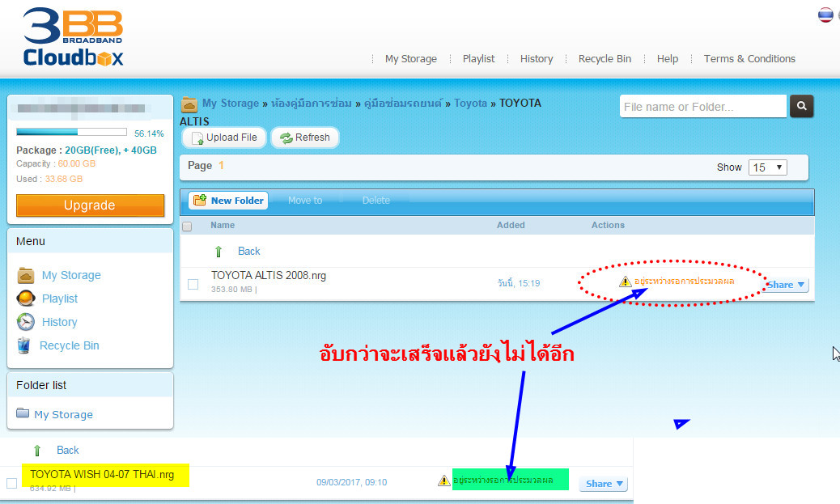This screenshot has height=504, width=840.
Task: Click the 20GB(Free), + 40GB package text
Action: coord(111,150)
